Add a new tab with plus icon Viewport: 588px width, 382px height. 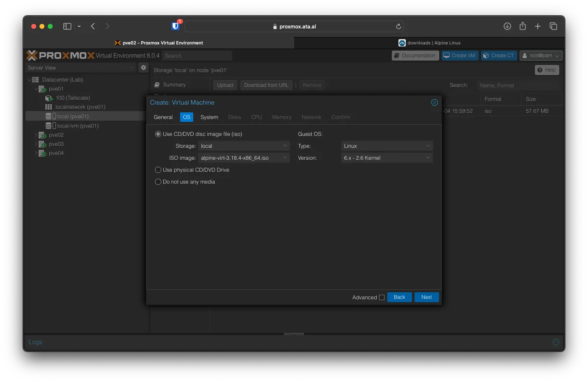(537, 26)
